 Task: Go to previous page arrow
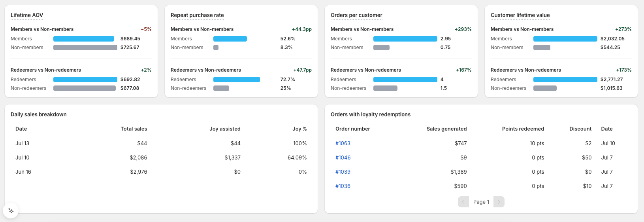tap(463, 202)
